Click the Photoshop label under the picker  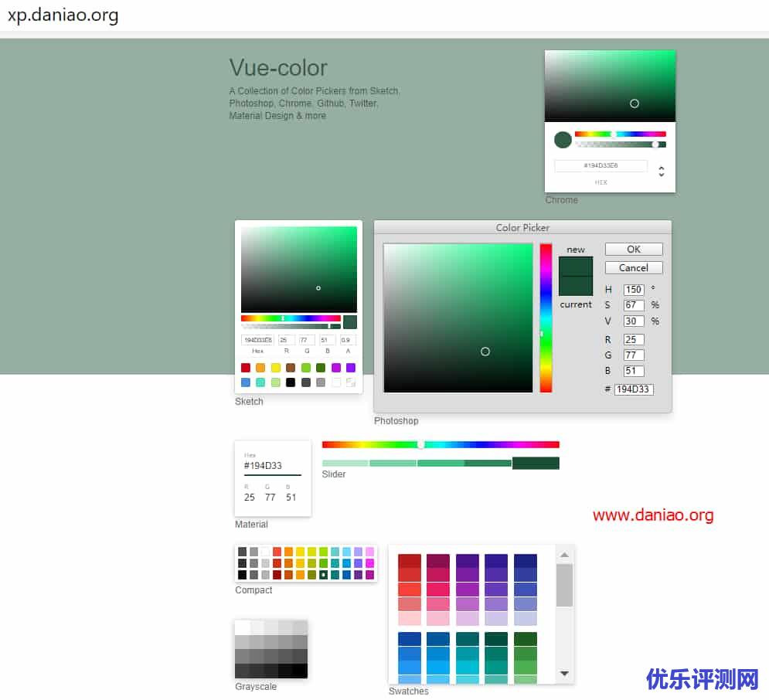pos(396,420)
